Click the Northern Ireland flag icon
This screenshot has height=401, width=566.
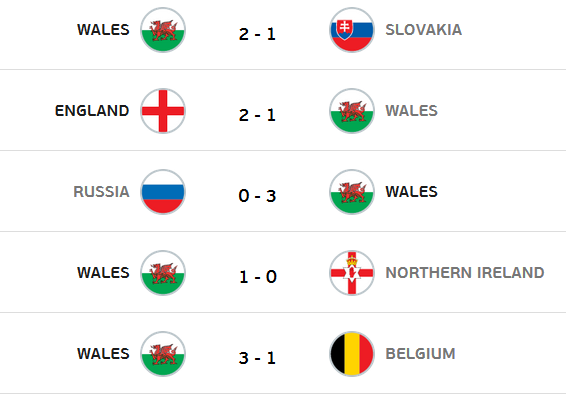[x=352, y=273]
